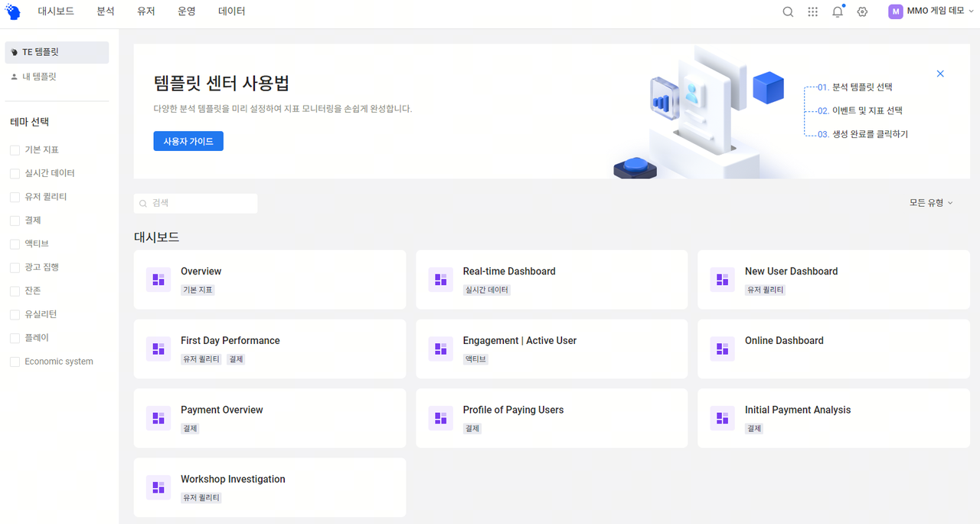Click the 테마 선택 sidebar heading
This screenshot has width=980, height=524.
tap(30, 122)
